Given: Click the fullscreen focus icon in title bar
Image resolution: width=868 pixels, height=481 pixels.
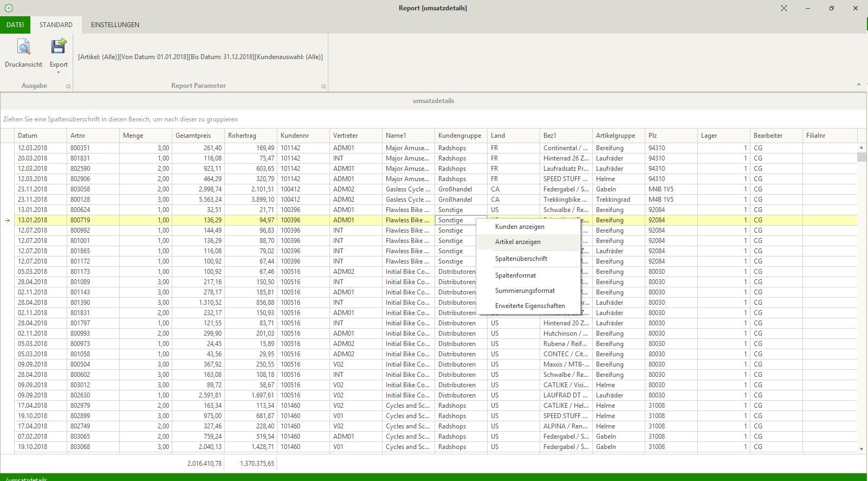Looking at the screenshot, I should (783, 8).
